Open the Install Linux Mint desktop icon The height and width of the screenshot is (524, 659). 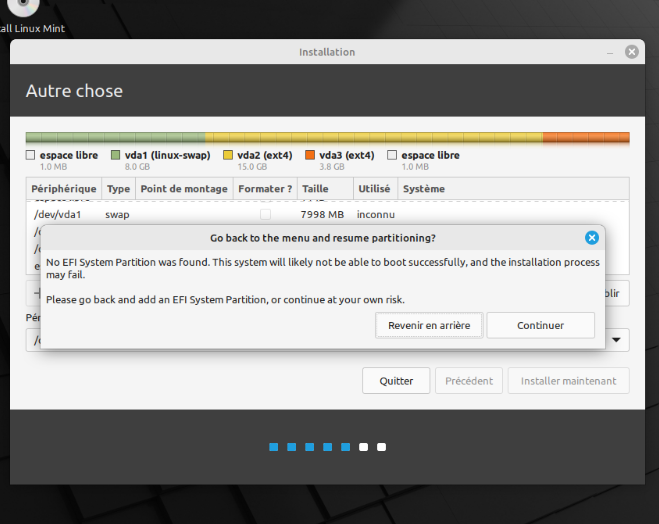click(x=32, y=17)
